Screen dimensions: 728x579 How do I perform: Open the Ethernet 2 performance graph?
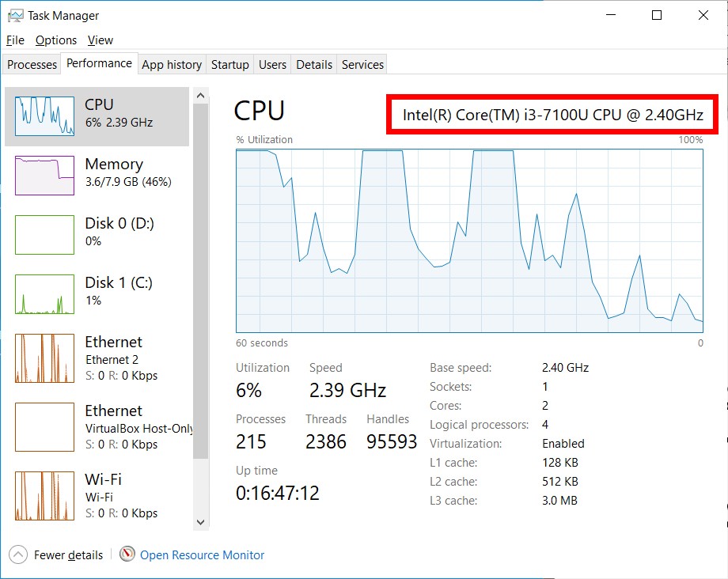[x=95, y=358]
